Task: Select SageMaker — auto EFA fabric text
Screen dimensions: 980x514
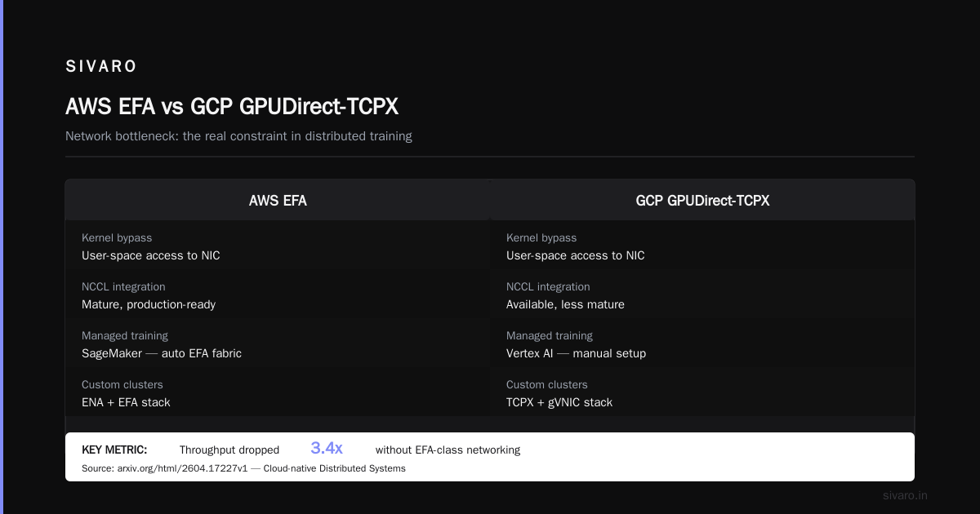Action: (x=162, y=353)
